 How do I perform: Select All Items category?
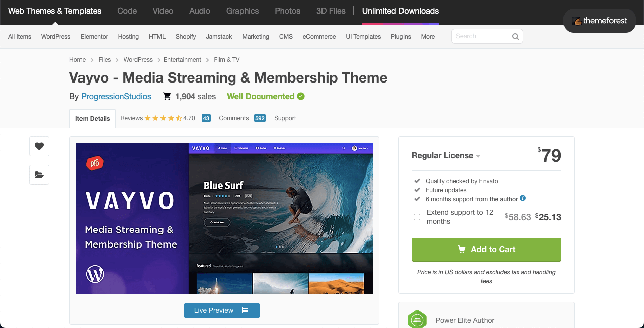click(20, 37)
